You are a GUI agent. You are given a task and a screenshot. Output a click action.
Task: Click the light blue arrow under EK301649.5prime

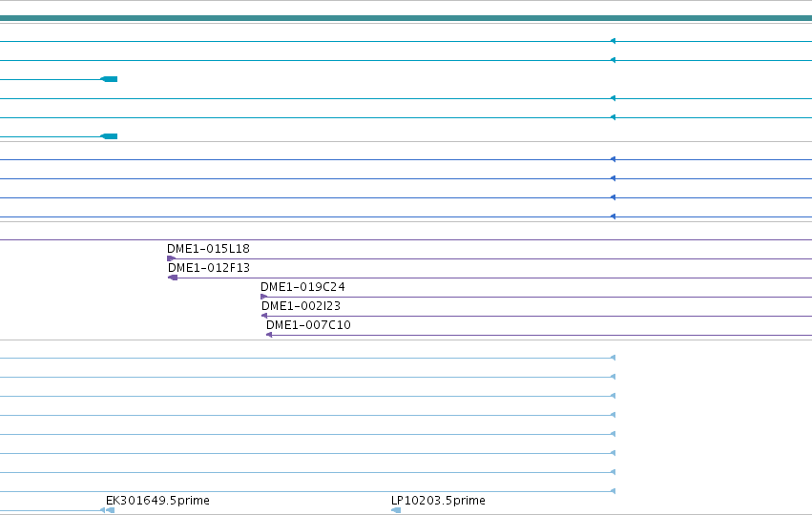pos(110,510)
